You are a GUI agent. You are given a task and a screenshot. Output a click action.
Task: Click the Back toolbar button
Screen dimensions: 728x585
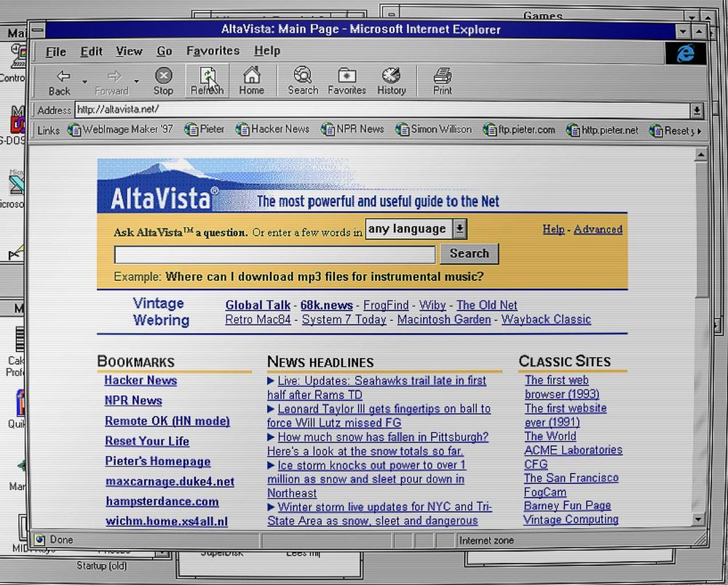(60, 82)
